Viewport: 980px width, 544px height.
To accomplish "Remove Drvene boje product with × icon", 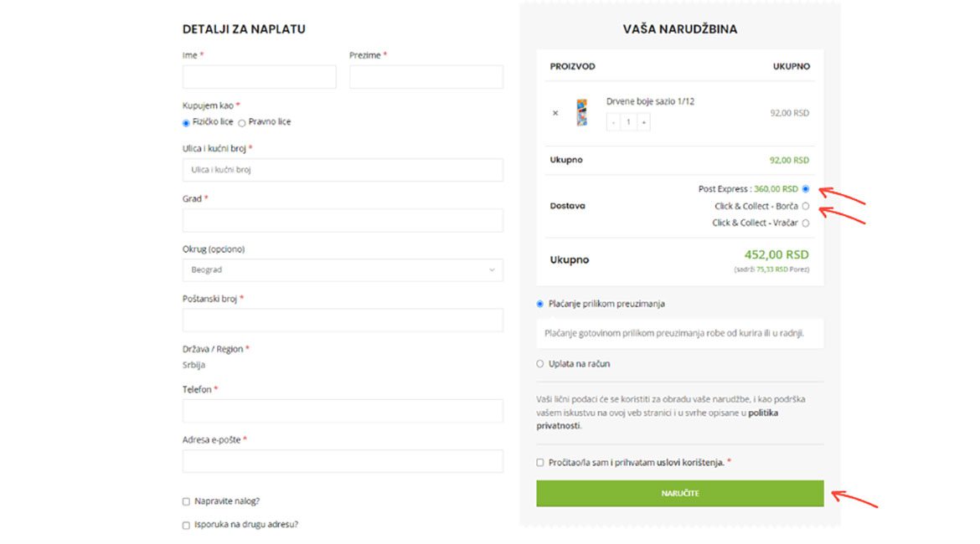I will point(554,113).
